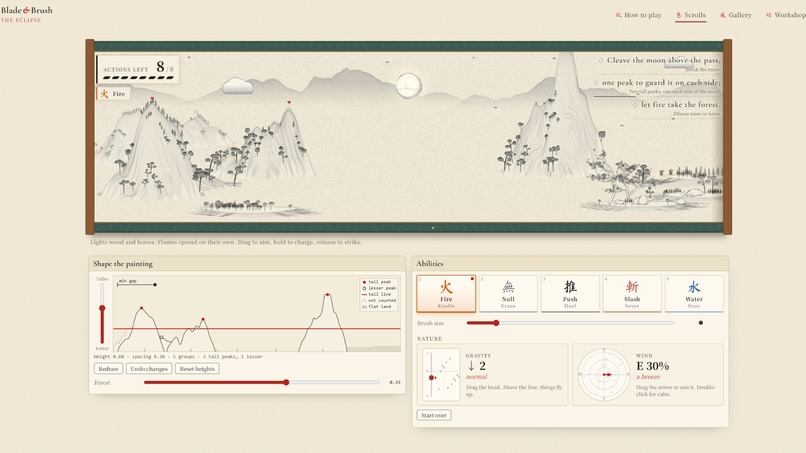Click the flat land legend entry
Image resolution: width=806 pixels, height=453 pixels.
(379, 307)
